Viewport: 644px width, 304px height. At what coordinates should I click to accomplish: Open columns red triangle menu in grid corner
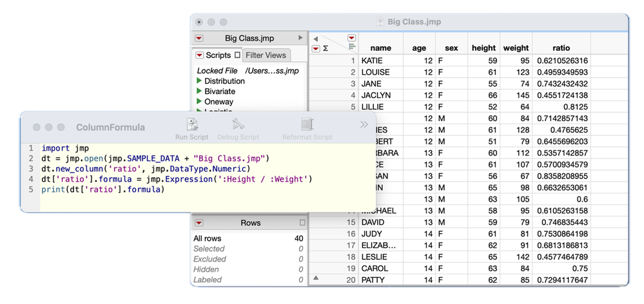point(351,38)
